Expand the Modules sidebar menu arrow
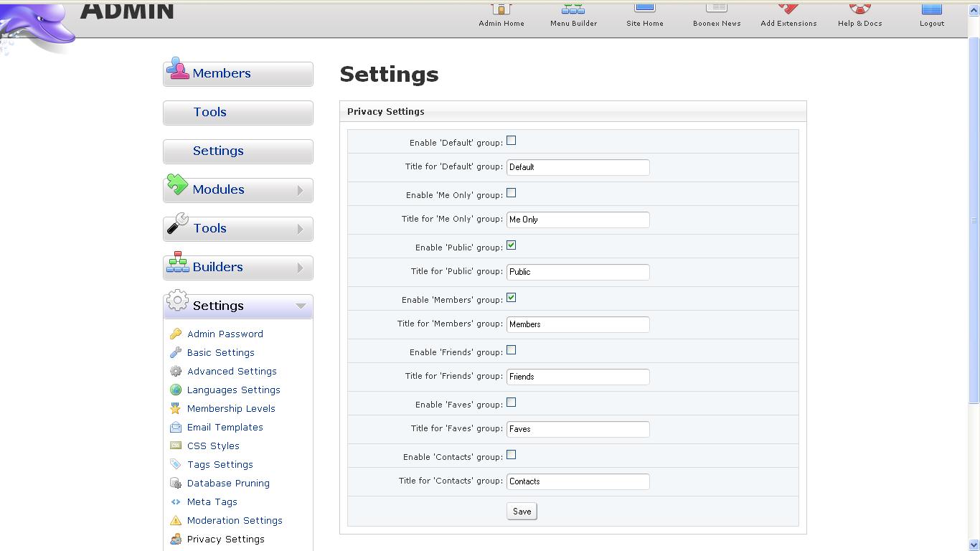 pos(301,191)
